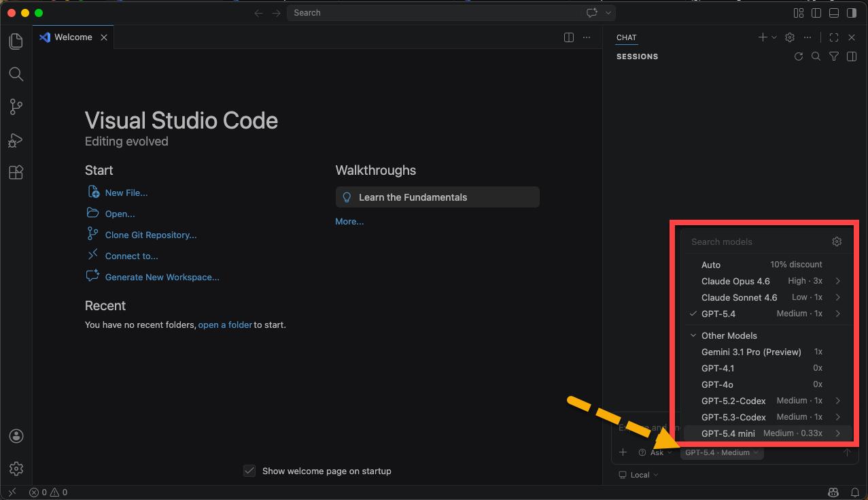Click the Clone Git Repository link
This screenshot has width=868, height=500.
[x=150, y=235]
